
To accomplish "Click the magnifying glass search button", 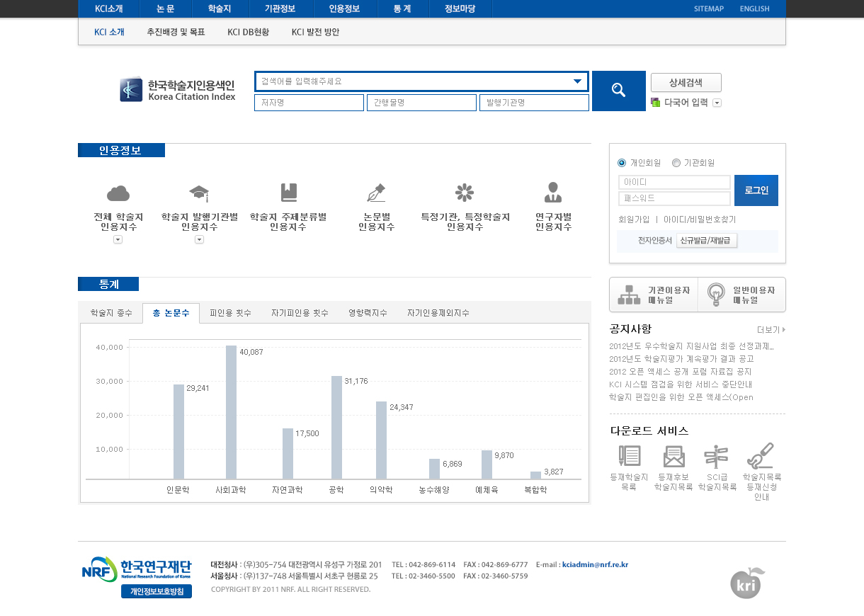I will pyautogui.click(x=618, y=91).
